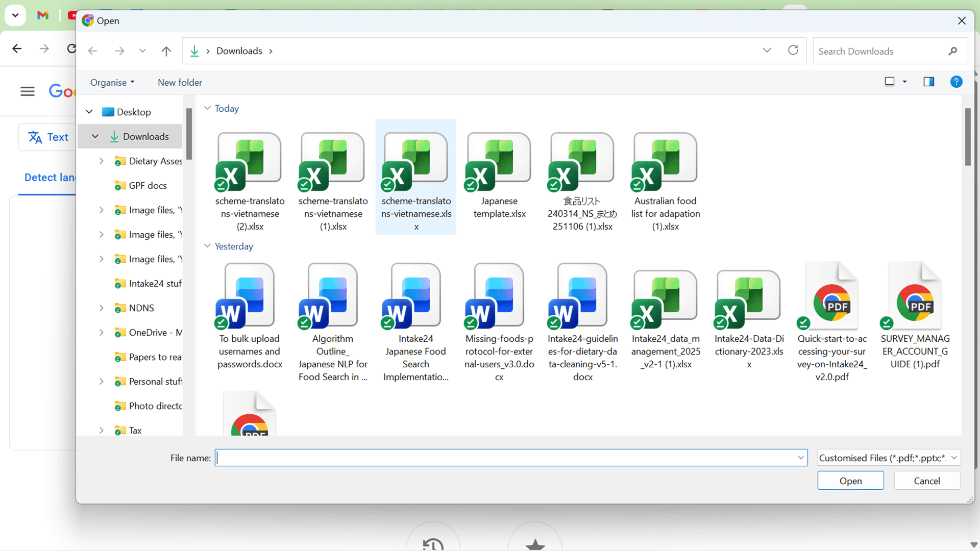Open the recent locations dropdown chevron

click(x=142, y=51)
